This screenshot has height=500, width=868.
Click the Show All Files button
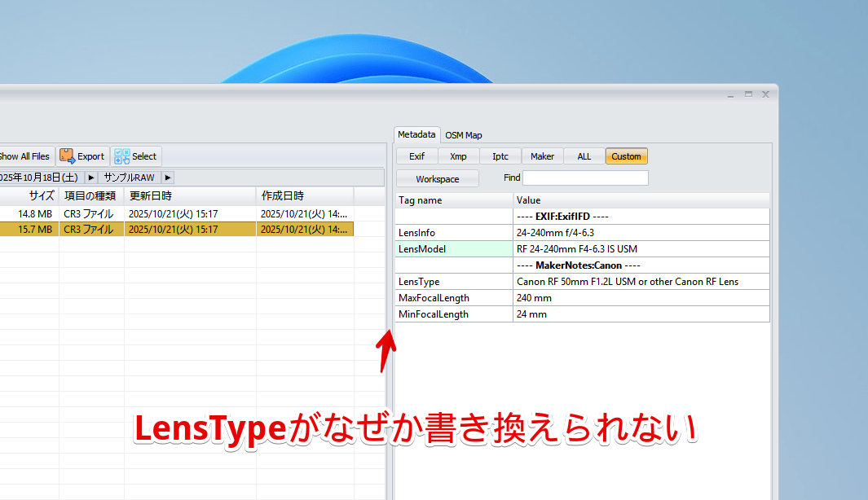(24, 156)
